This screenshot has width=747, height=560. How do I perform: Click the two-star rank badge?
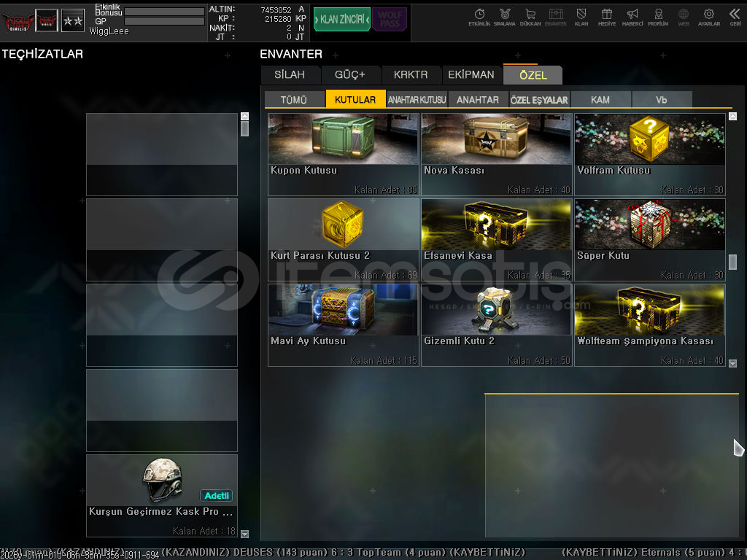[73, 20]
